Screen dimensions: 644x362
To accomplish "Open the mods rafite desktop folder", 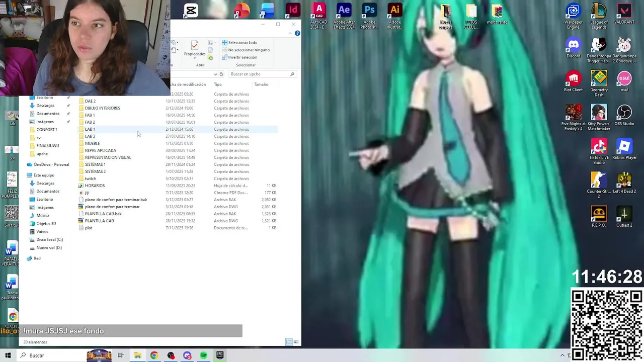I will [x=497, y=14].
